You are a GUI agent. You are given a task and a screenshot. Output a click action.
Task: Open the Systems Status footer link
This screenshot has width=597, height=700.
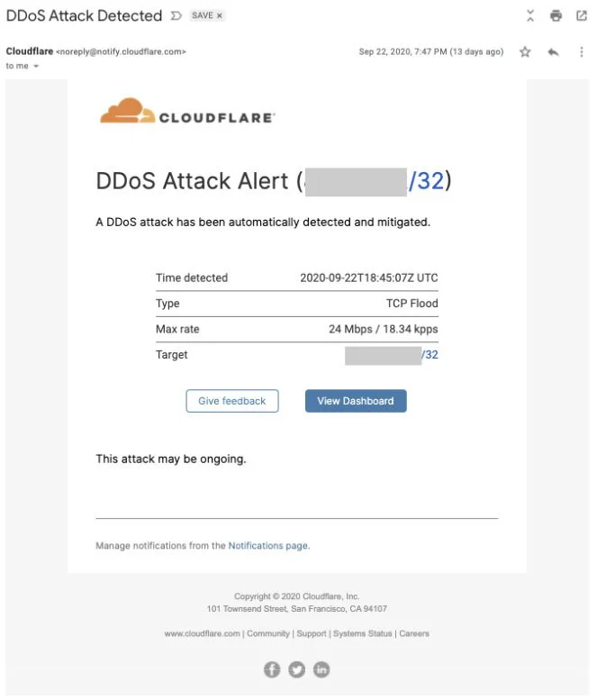(362, 633)
